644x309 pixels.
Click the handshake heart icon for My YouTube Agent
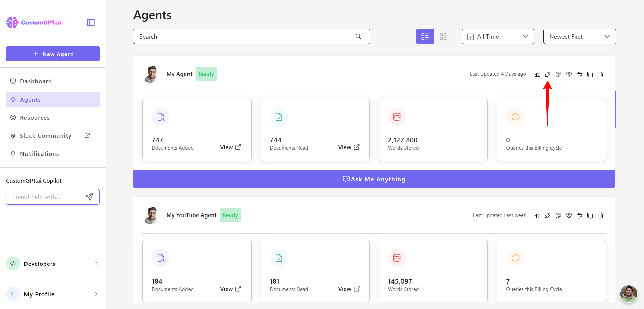(x=569, y=215)
